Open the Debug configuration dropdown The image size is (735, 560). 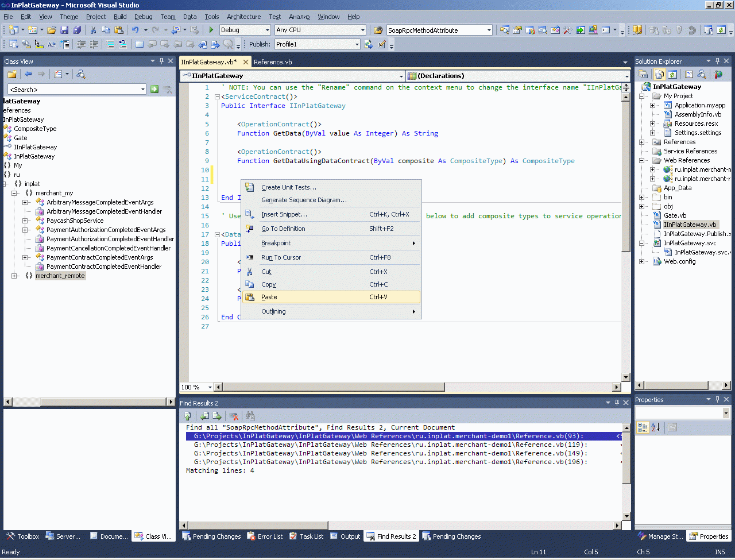coord(268,30)
